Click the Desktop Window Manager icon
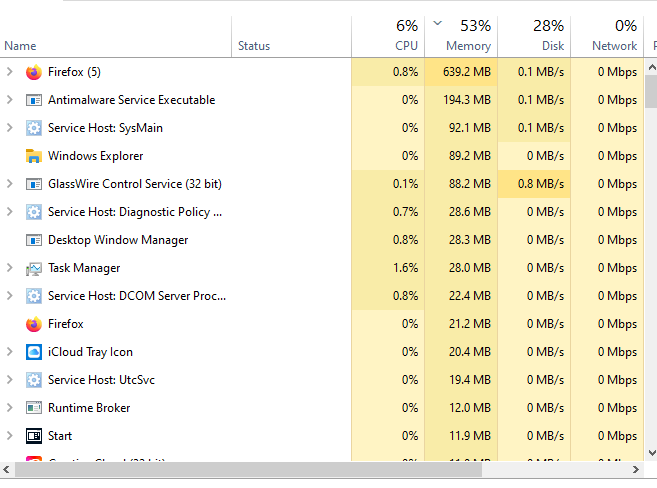Viewport: 657px width, 488px height. pyautogui.click(x=34, y=240)
